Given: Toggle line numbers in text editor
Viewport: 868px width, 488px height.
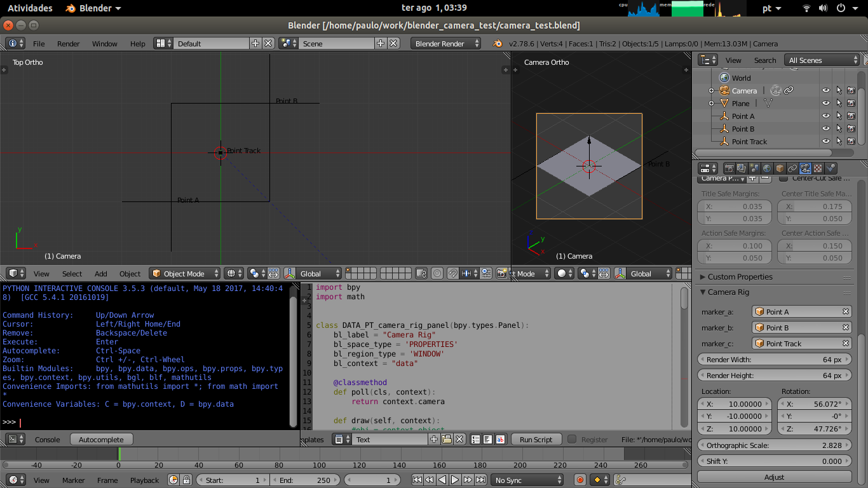Looking at the screenshot, I should click(476, 439).
